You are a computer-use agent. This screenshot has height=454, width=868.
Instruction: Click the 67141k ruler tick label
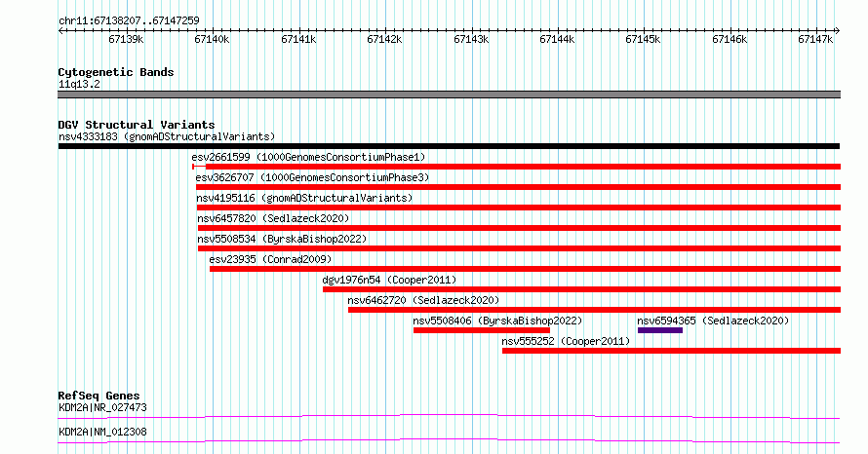pyautogui.click(x=298, y=40)
